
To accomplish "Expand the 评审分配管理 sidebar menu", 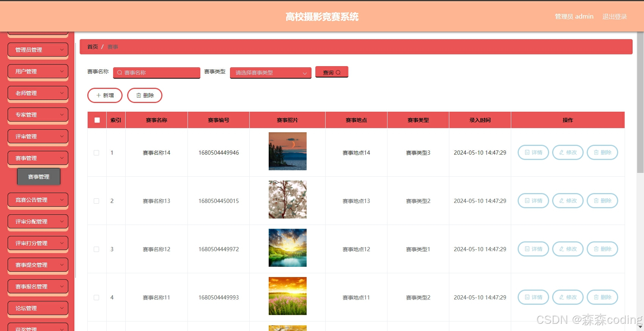I will [x=38, y=222].
